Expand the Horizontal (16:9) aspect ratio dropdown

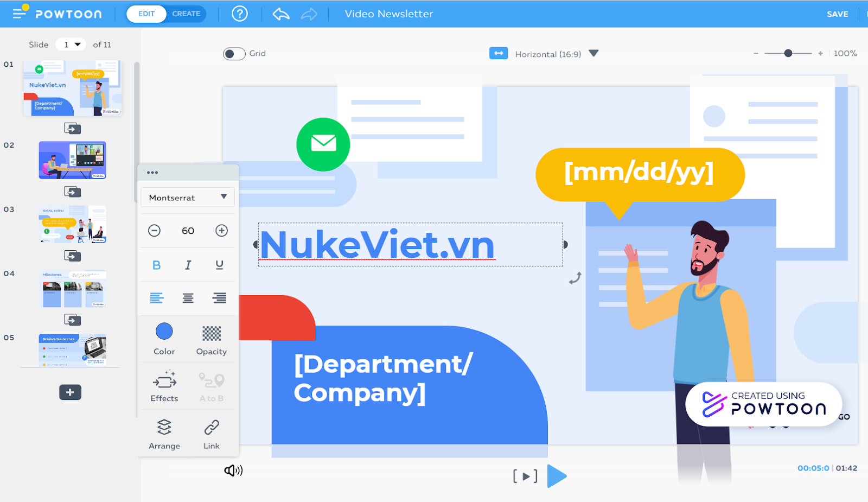[x=593, y=53]
